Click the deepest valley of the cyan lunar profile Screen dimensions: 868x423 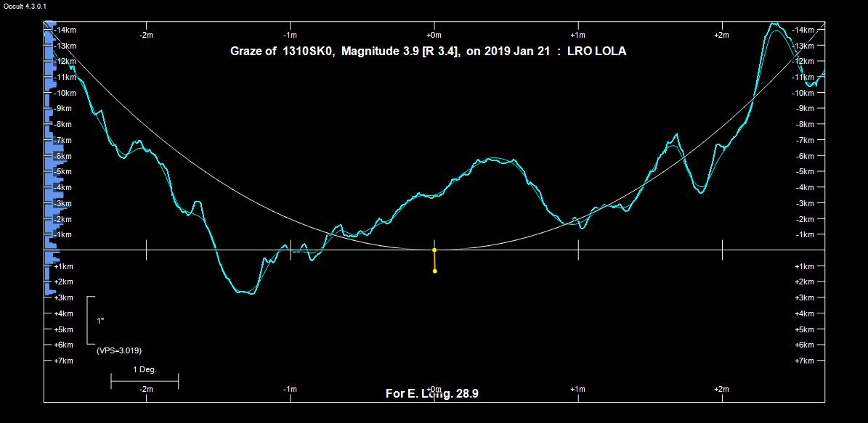click(243, 292)
